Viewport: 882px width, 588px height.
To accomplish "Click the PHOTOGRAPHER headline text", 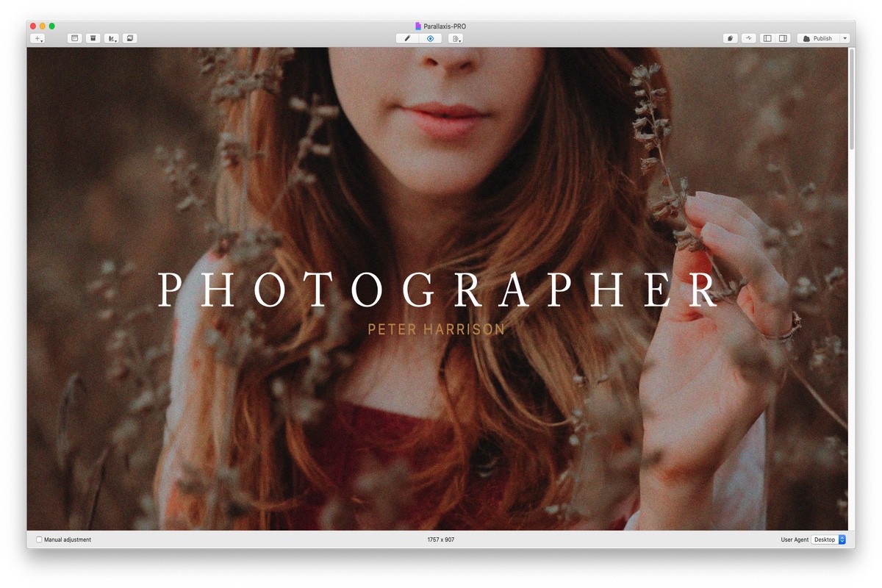I will (437, 290).
